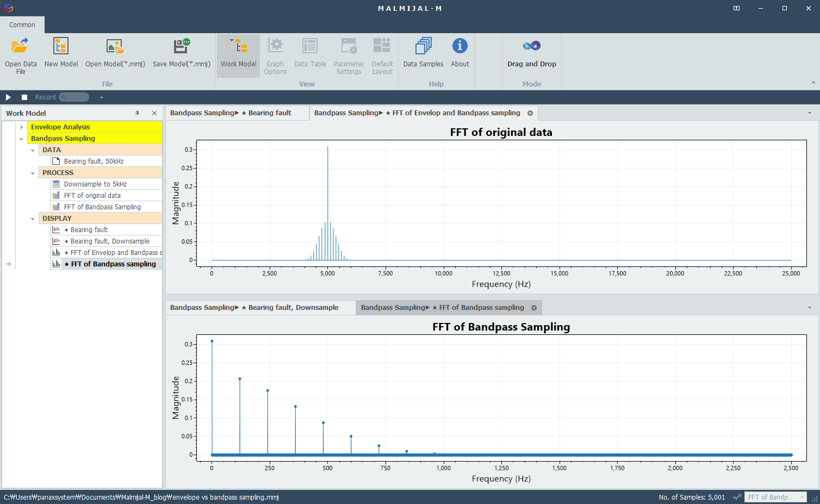Open lower chart pane tab list dropdown
The image size is (820, 504).
[810, 308]
